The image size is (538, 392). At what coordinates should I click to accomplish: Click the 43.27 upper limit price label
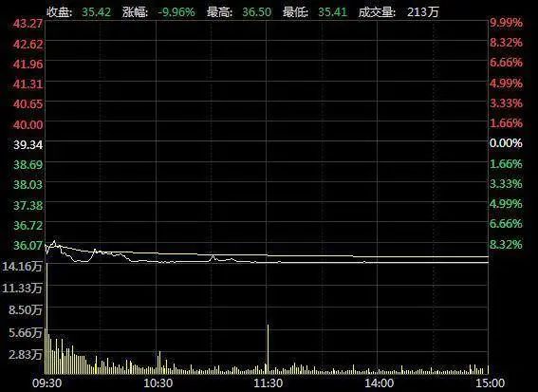click(28, 24)
